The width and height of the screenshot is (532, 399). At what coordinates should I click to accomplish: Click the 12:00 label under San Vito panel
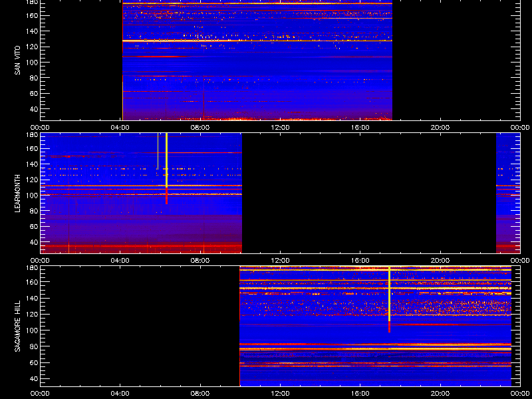[280, 128]
